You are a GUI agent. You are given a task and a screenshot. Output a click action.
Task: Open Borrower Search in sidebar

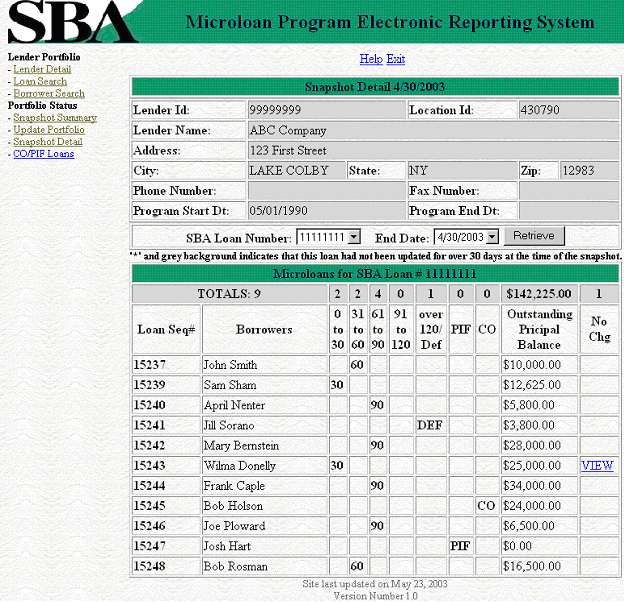coord(48,93)
